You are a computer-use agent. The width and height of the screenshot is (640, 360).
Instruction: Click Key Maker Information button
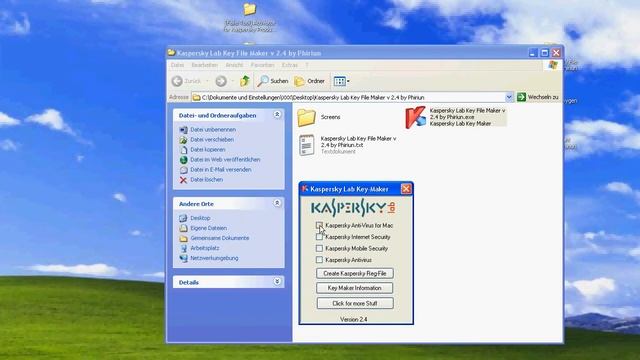(x=355, y=288)
